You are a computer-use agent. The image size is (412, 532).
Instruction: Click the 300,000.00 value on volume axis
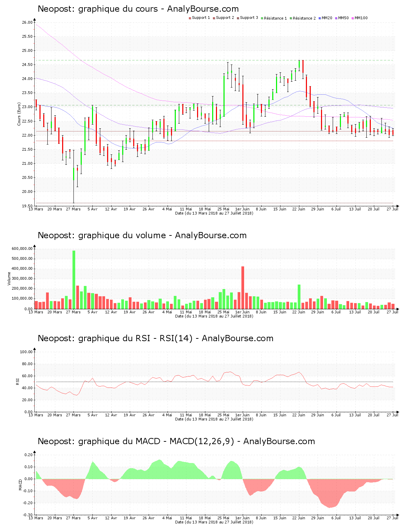click(x=22, y=279)
